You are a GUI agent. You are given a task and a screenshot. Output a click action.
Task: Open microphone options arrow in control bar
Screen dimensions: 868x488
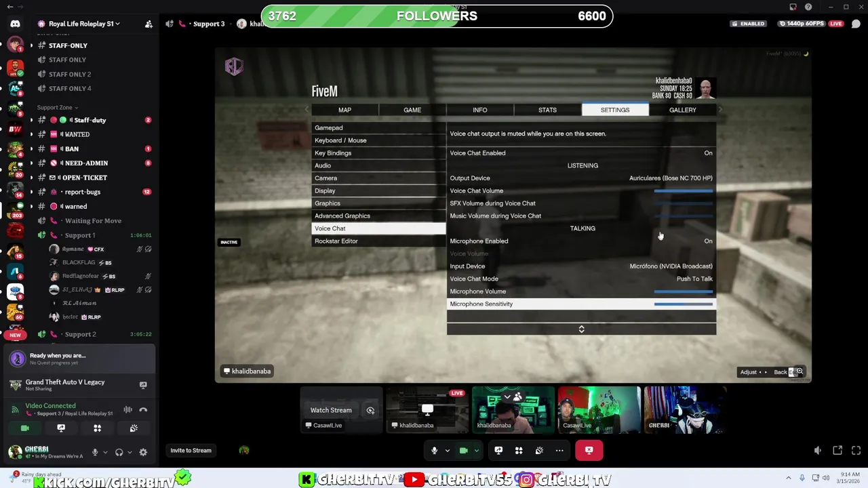click(x=447, y=451)
